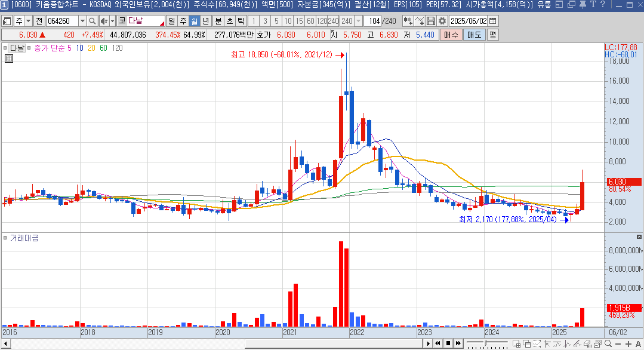
Task: Select the 초 second period tab
Action: pos(230,21)
